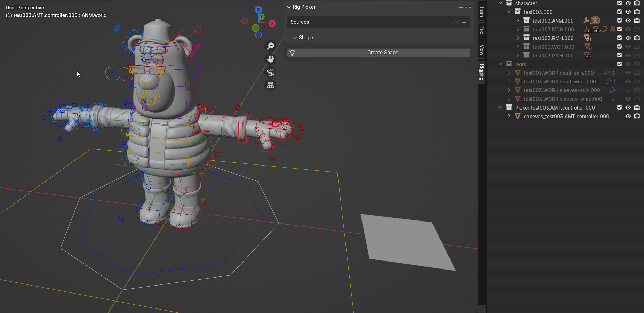Click the zoom magnifier viewport icon
Image resolution: width=644 pixels, height=313 pixels.
270,46
